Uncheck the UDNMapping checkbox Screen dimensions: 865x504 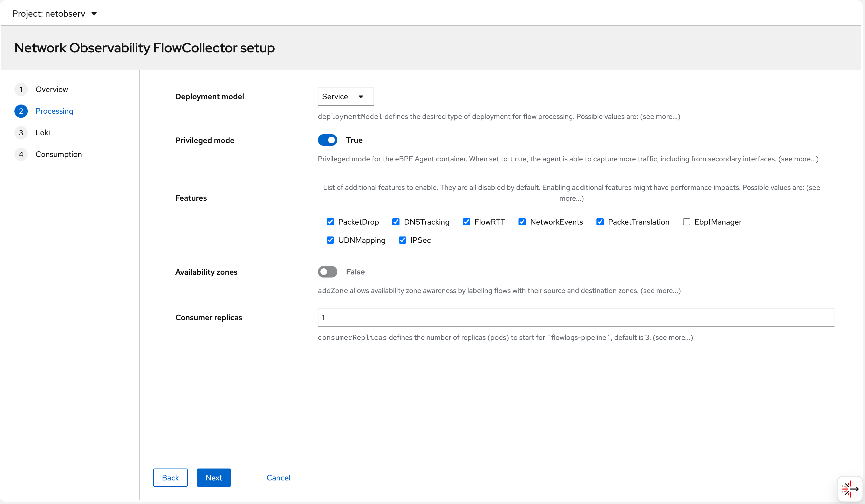pyautogui.click(x=330, y=240)
